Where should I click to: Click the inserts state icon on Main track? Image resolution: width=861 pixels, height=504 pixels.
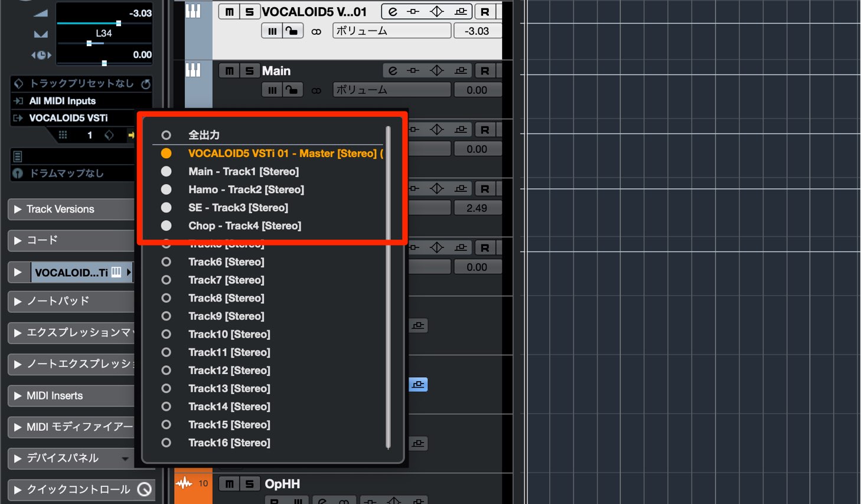tap(413, 71)
